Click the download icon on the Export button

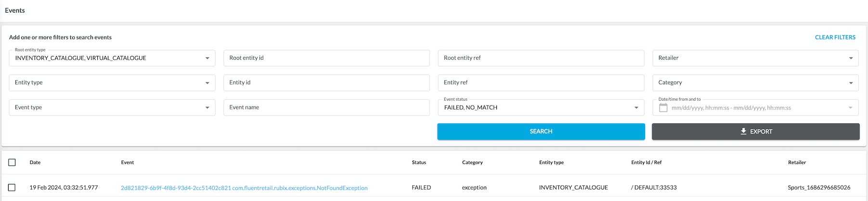(x=743, y=131)
